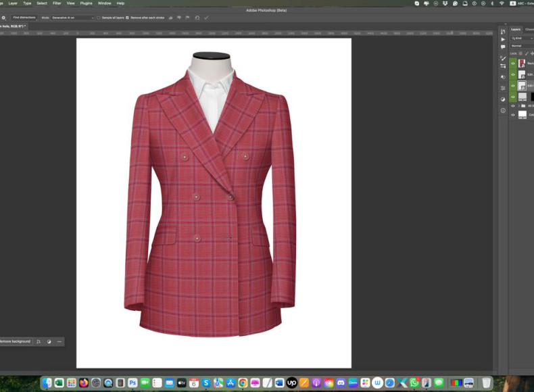This screenshot has height=392, width=534.
Task: Open the Adjustments half-circle panel icon
Action: pos(503,99)
